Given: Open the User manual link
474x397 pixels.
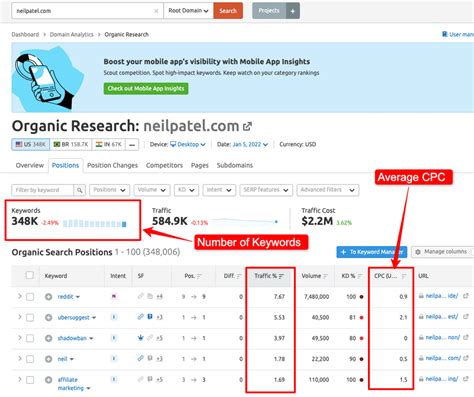Looking at the screenshot, I should (x=458, y=34).
